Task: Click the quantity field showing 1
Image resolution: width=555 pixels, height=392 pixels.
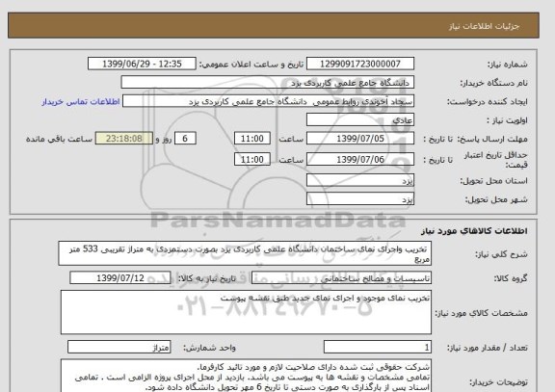Action: pyautogui.click(x=378, y=347)
